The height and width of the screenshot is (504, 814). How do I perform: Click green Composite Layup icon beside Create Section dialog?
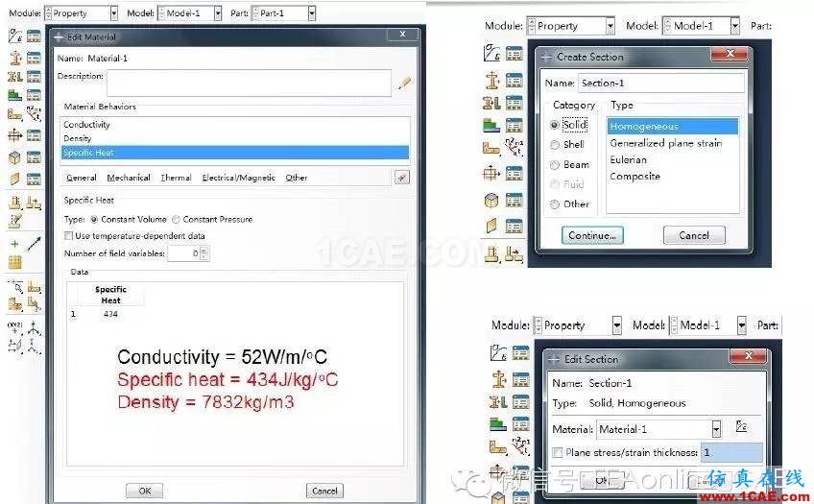pos(491,125)
